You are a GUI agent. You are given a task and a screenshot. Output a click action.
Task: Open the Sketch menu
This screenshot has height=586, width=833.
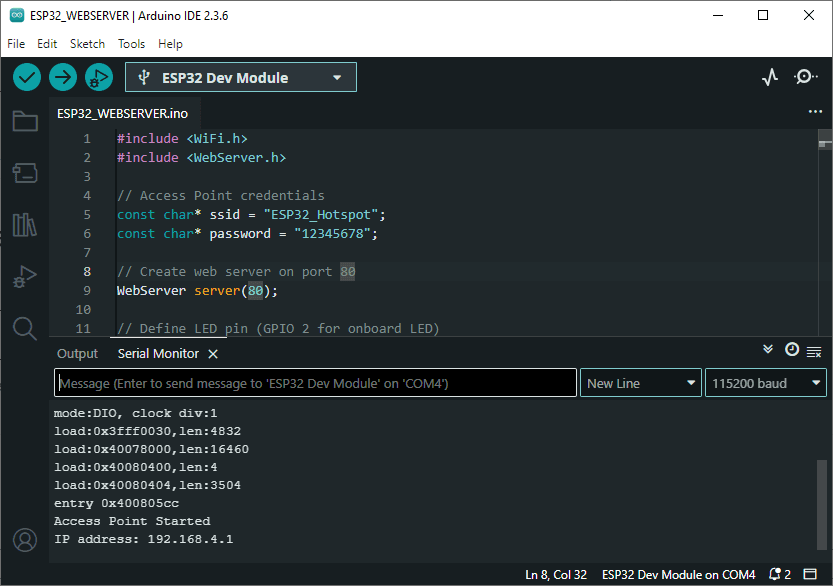pos(87,44)
